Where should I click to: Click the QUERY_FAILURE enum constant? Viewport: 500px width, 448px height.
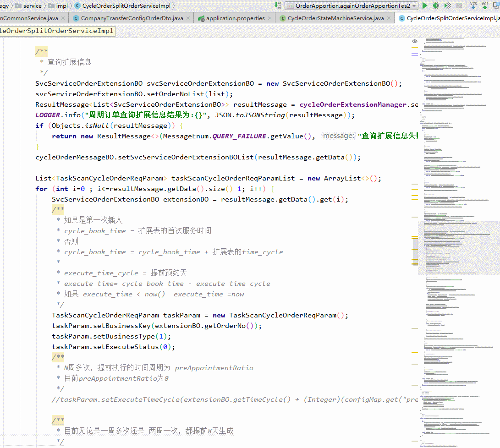click(239, 136)
